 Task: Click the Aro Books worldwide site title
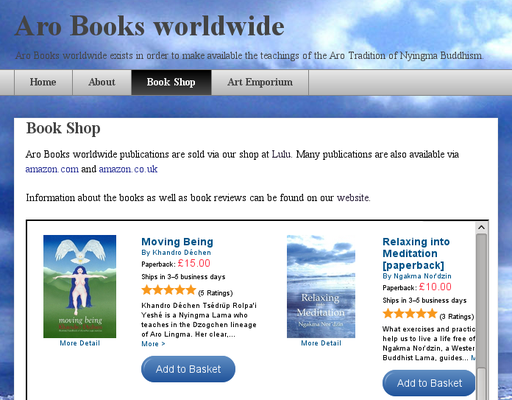click(150, 26)
